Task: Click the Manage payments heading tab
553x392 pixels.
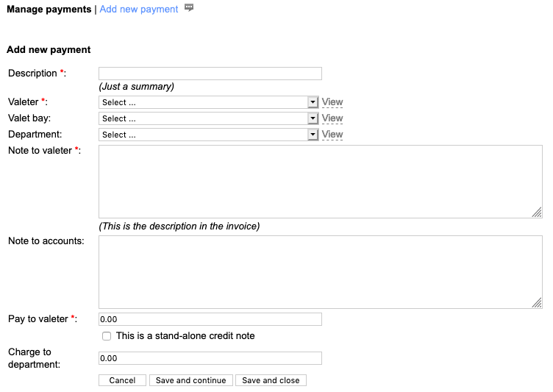Action: (49, 9)
